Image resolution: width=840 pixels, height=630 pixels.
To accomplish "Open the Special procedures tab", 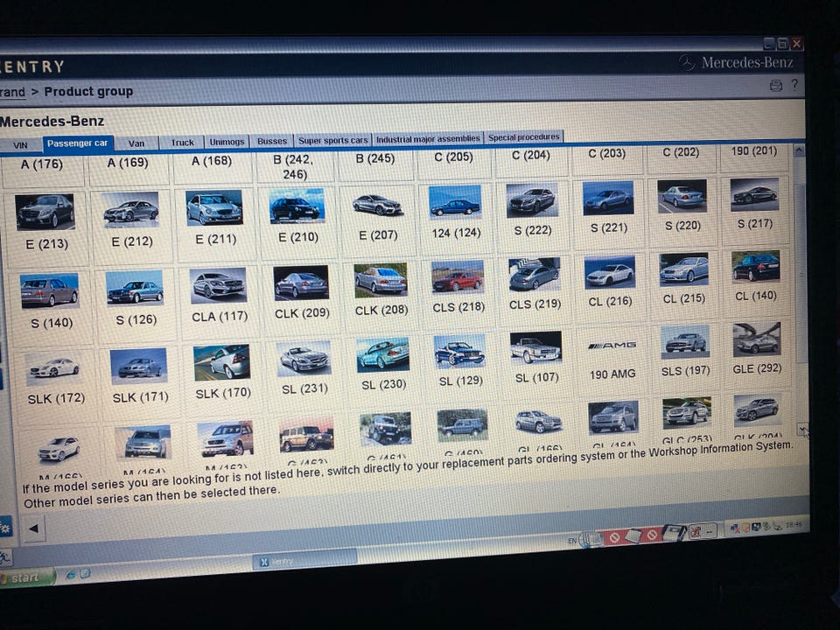I will [x=523, y=137].
